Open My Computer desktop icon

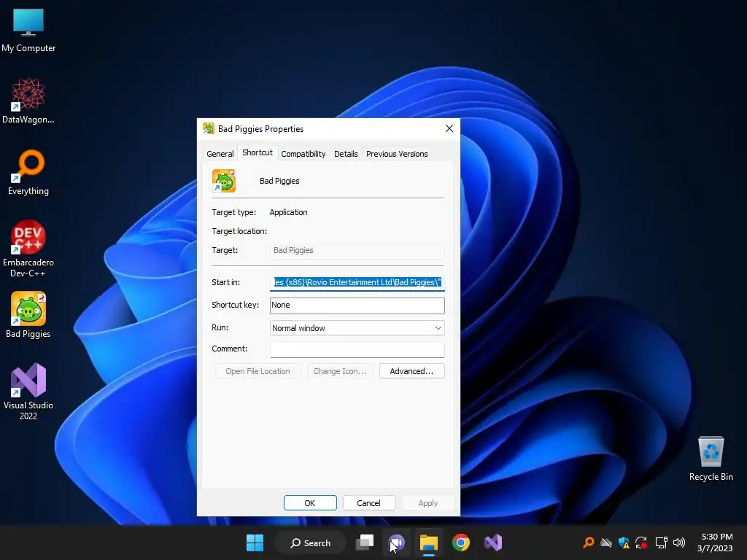pyautogui.click(x=28, y=30)
